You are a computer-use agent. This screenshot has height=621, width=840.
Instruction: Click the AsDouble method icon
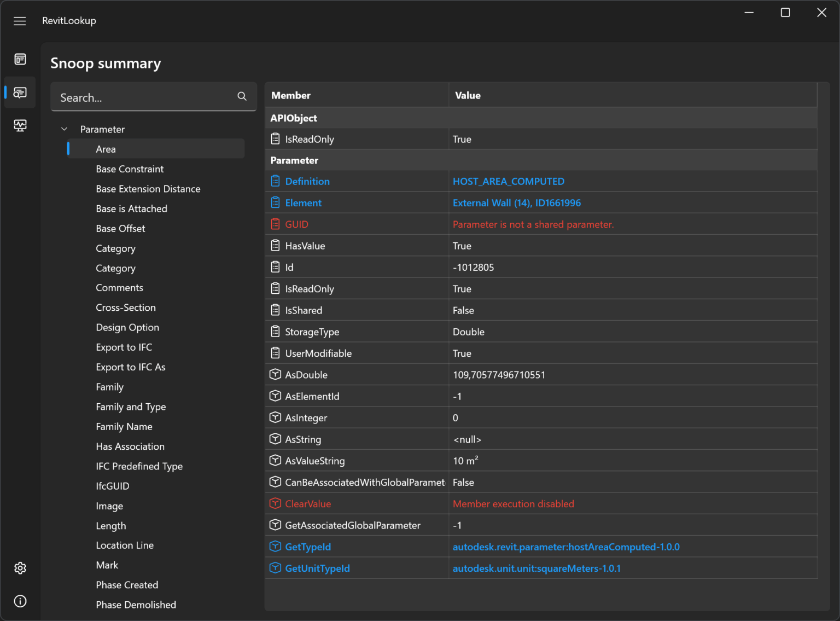(x=276, y=374)
